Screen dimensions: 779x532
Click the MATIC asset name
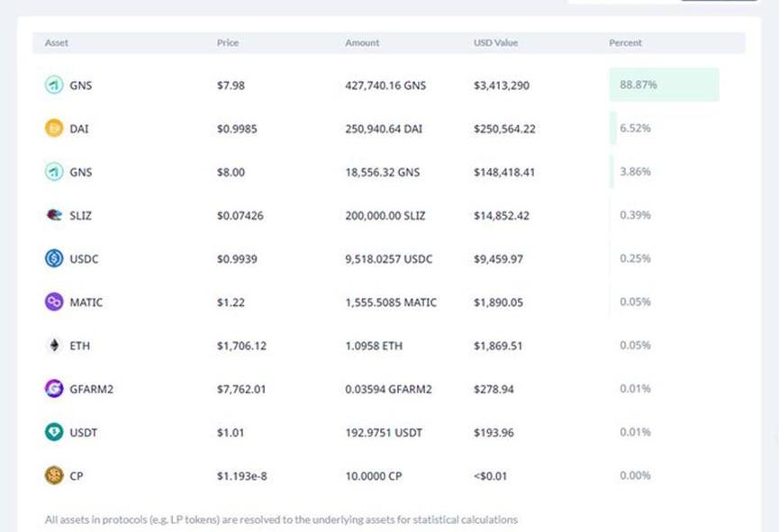pos(86,302)
